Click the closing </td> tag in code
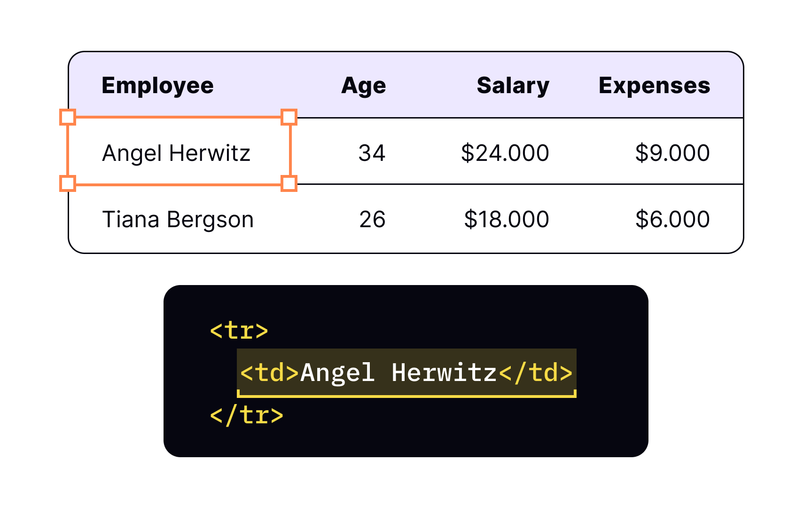Viewport: 812px width, 508px height. click(x=536, y=373)
